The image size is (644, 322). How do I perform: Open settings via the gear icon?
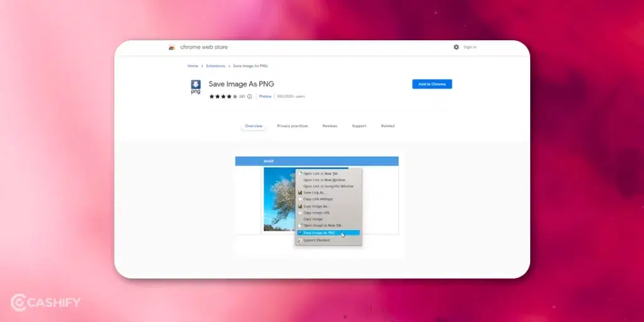click(x=456, y=47)
